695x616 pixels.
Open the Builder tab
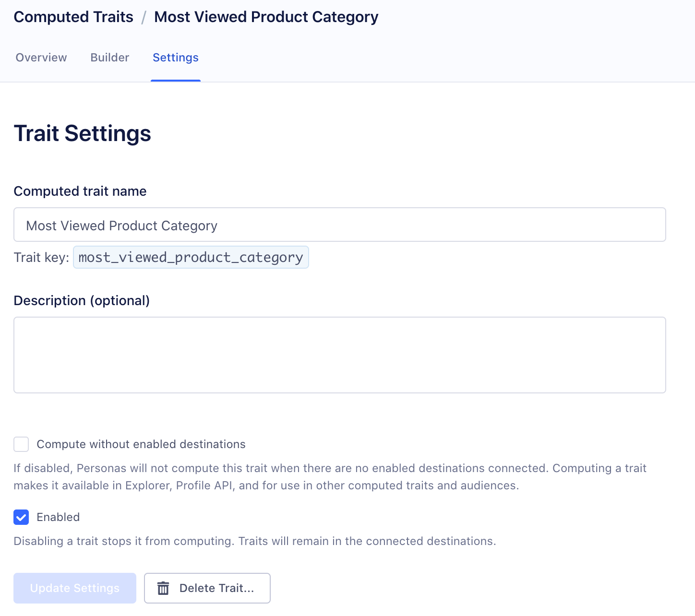(x=110, y=58)
